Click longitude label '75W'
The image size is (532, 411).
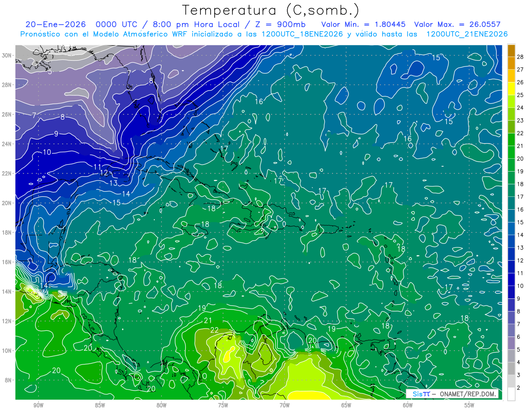(223, 405)
